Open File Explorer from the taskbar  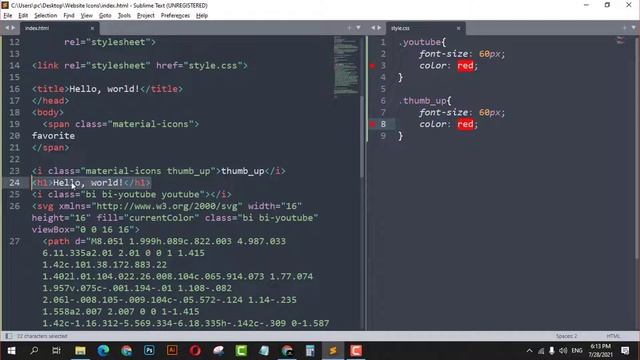click(x=80, y=351)
